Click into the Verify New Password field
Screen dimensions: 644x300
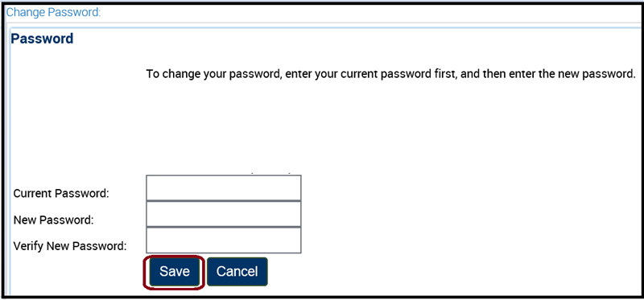(224, 240)
